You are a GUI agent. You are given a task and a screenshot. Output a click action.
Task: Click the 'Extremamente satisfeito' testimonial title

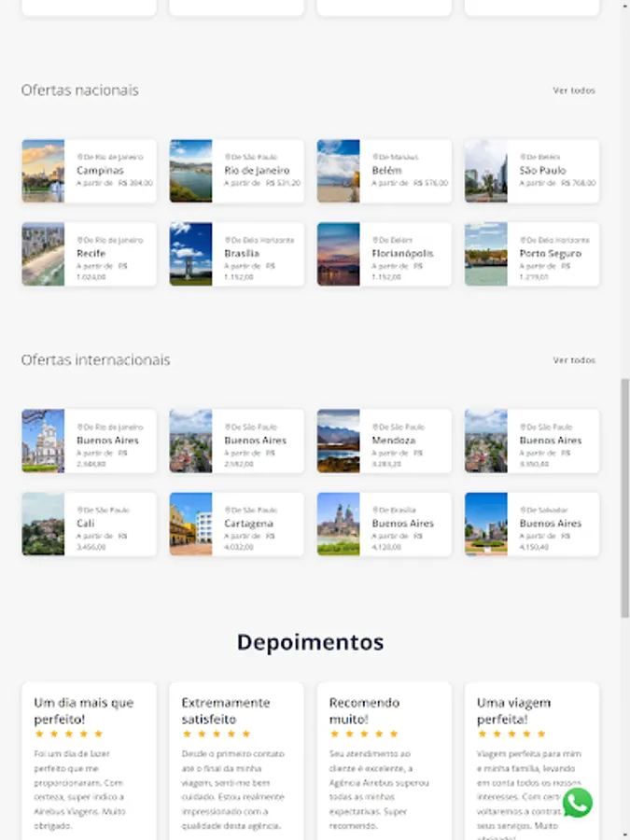tap(226, 711)
